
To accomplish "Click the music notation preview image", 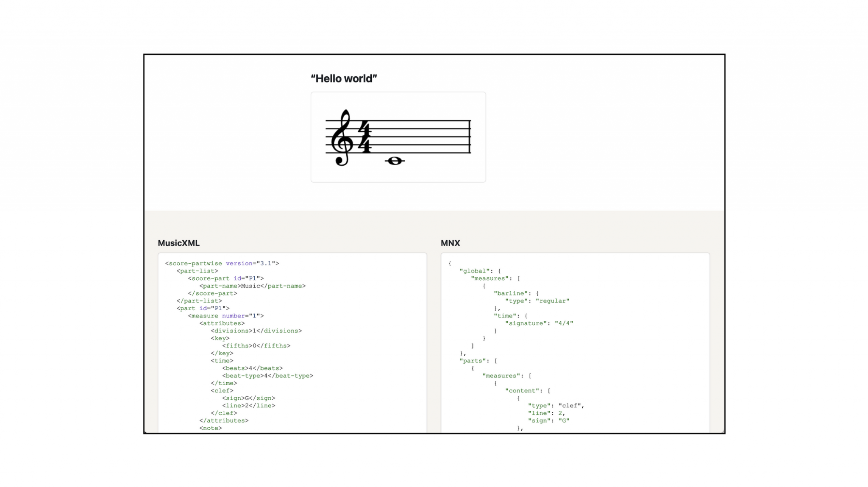I will (398, 136).
